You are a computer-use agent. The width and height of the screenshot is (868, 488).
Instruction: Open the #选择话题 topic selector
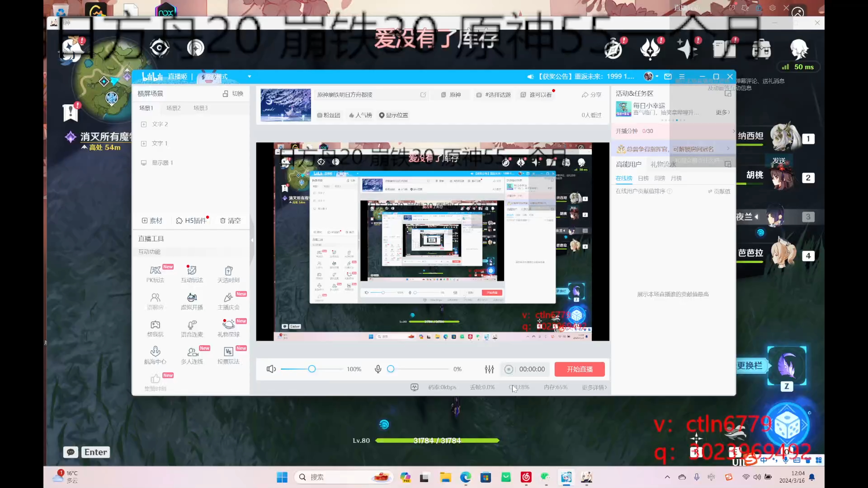(493, 94)
